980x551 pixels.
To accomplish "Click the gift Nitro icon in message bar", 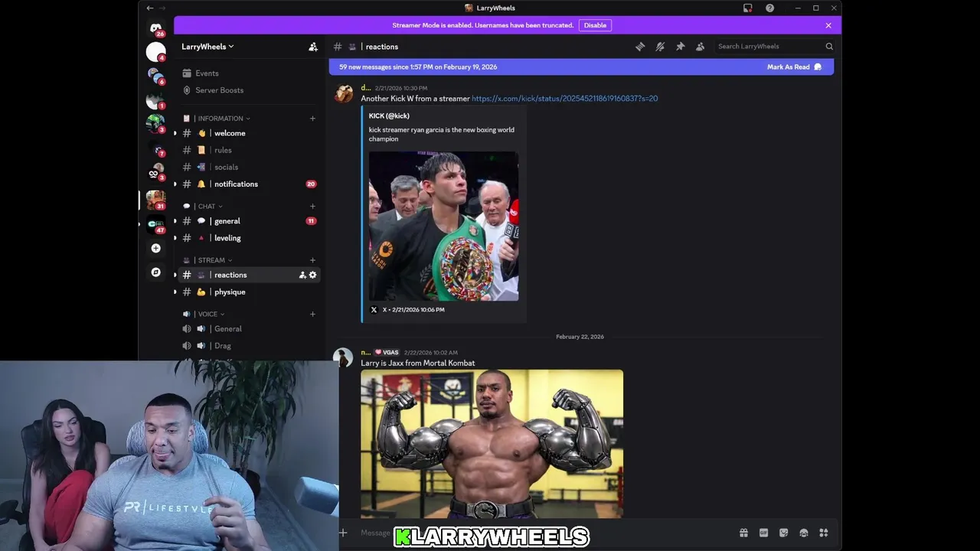I will point(743,533).
